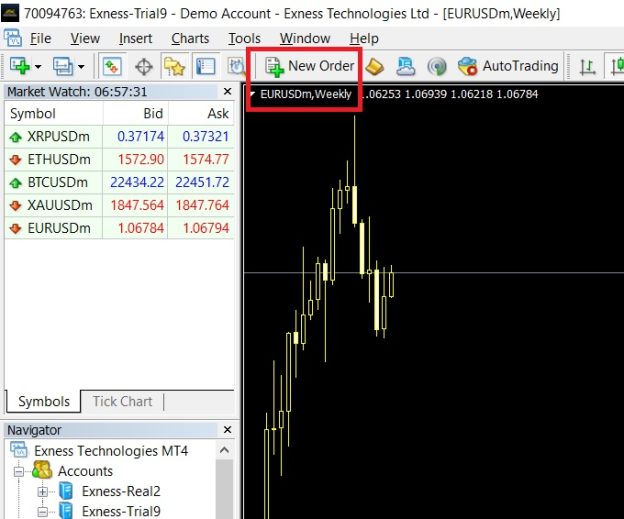Screen dimensions: 624x519
Task: Click the EURUSDm down-arrow icon
Action: click(16, 229)
